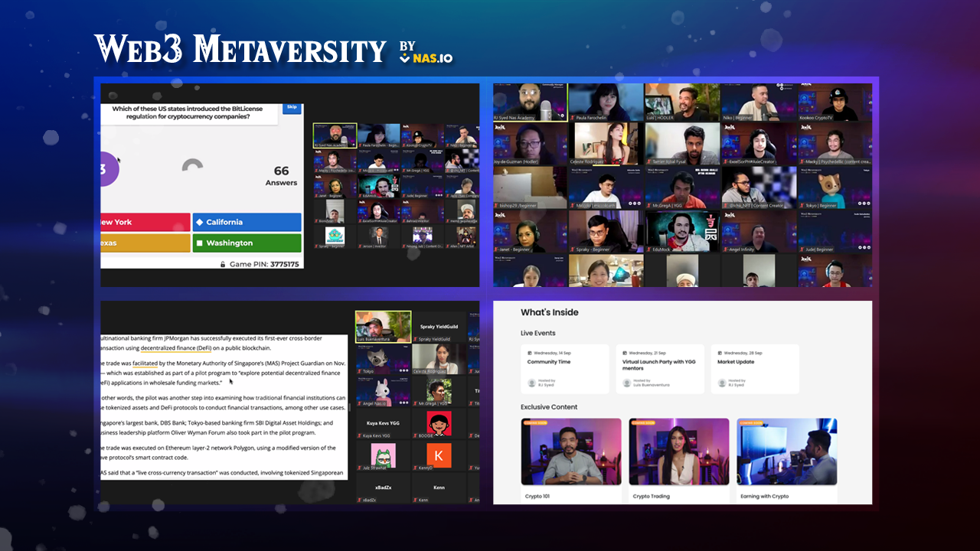Click the underlined word 'facilitated' in the article

(x=145, y=365)
